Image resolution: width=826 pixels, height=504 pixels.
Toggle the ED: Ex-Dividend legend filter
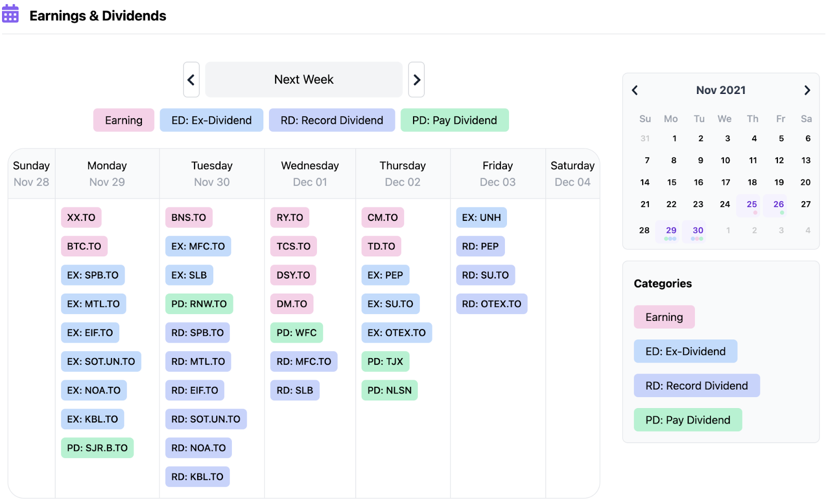click(211, 120)
